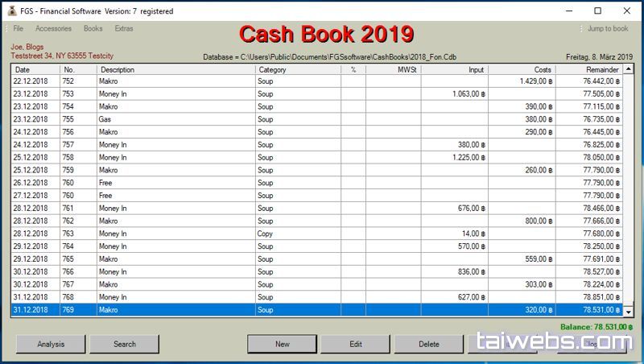
Task: Click the Delete button
Action: coord(428,344)
